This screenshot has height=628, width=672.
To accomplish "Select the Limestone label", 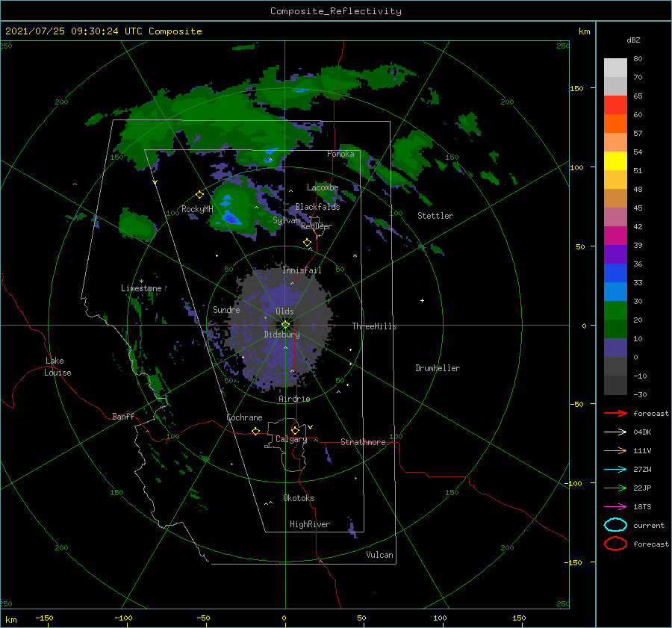I will [141, 288].
